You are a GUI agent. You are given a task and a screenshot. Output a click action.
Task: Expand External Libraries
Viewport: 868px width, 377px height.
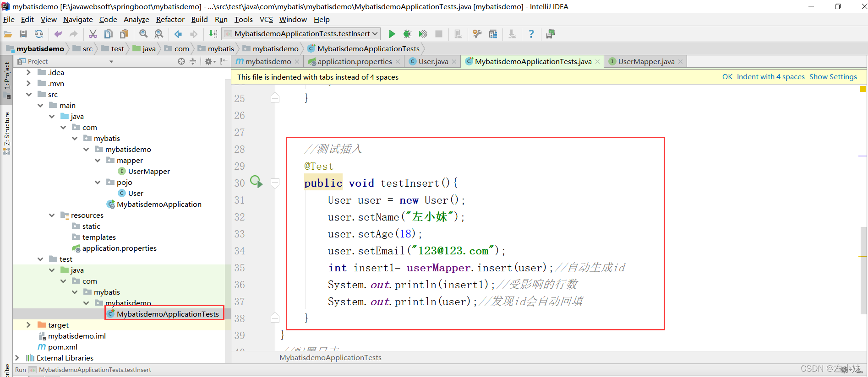pos(17,358)
